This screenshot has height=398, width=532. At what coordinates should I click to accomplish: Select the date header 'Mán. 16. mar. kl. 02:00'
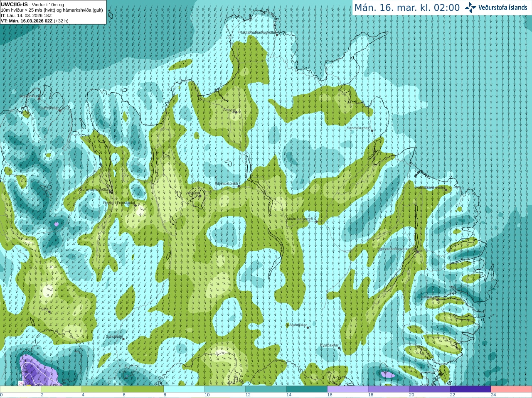tap(407, 7)
